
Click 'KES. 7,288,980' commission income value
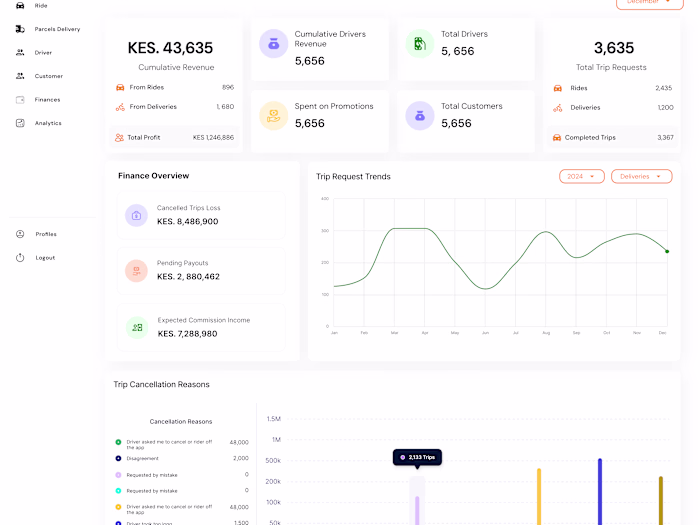coord(188,334)
